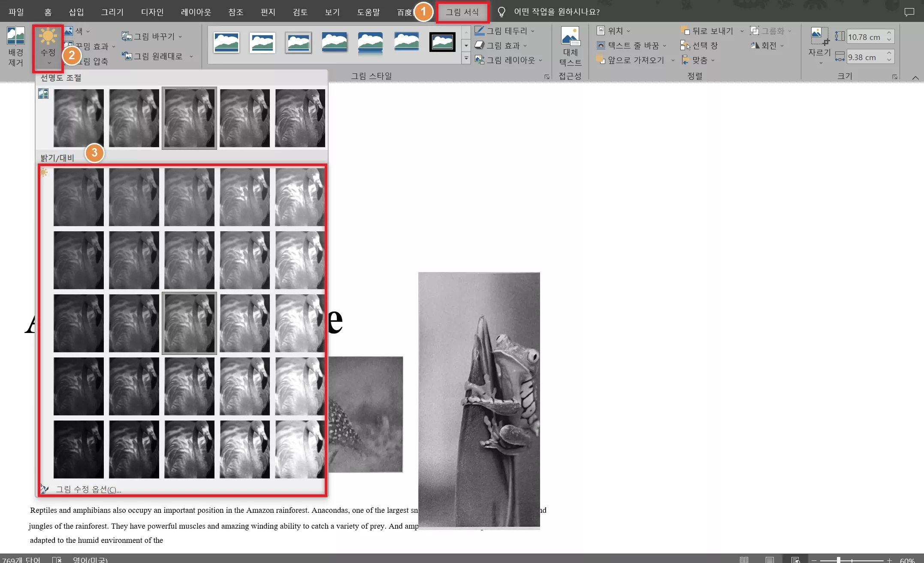Click the comments speech bubble icon

[909, 12]
